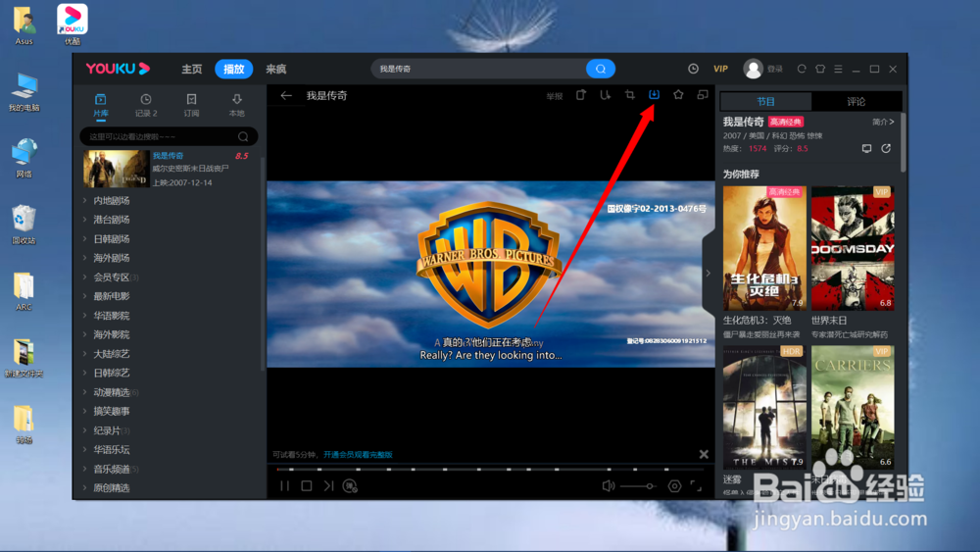The image size is (980, 552).
Task: Open the 我的电脑 desktop icon
Action: (x=24, y=92)
